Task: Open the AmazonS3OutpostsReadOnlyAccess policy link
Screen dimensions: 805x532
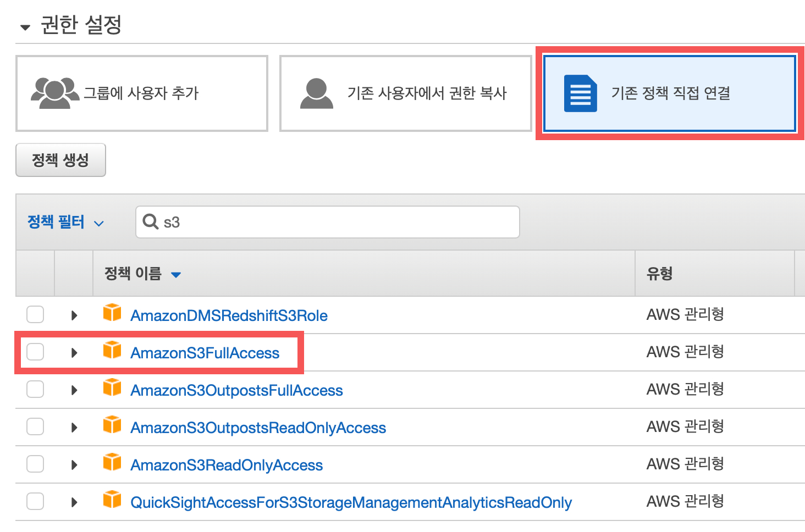Action: (x=258, y=428)
